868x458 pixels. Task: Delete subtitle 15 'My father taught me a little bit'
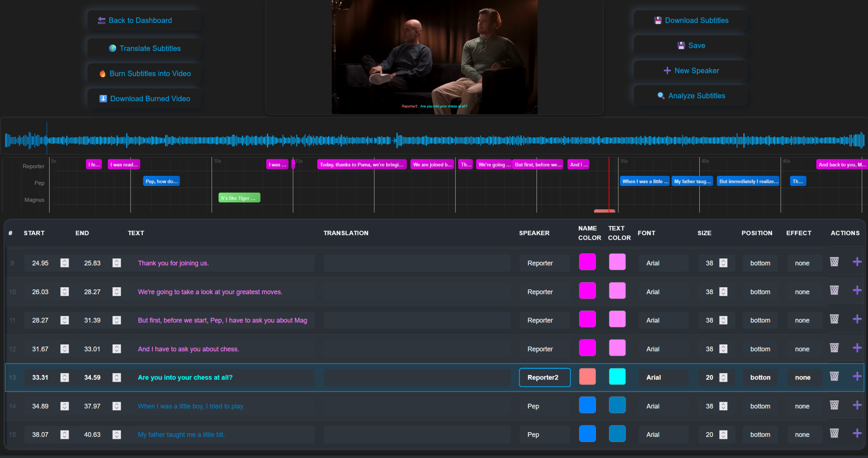click(x=834, y=433)
